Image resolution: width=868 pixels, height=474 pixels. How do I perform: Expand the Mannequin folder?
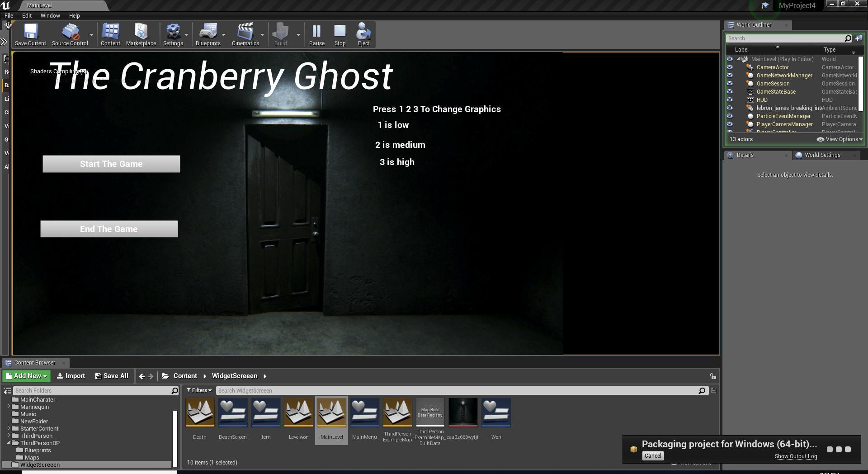point(9,407)
